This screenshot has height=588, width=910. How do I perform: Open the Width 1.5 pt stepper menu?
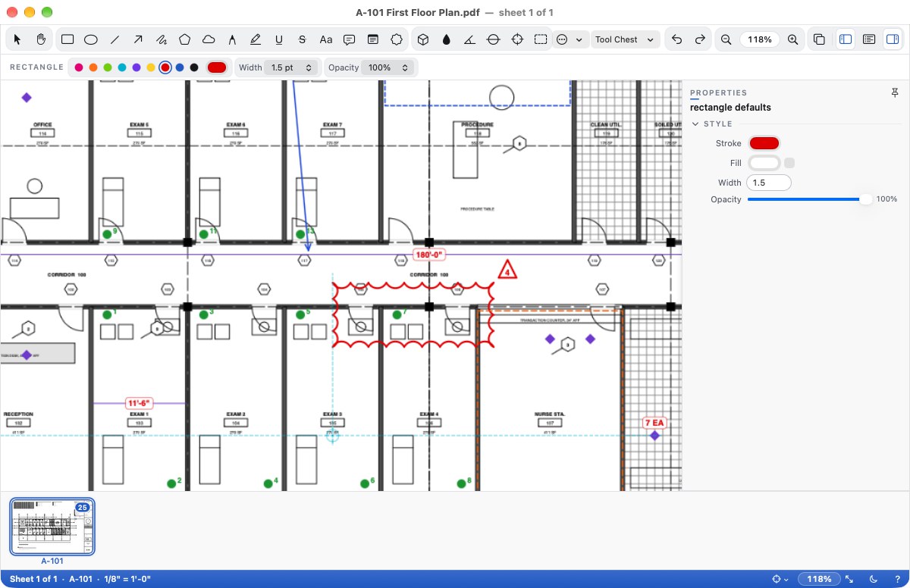point(292,67)
